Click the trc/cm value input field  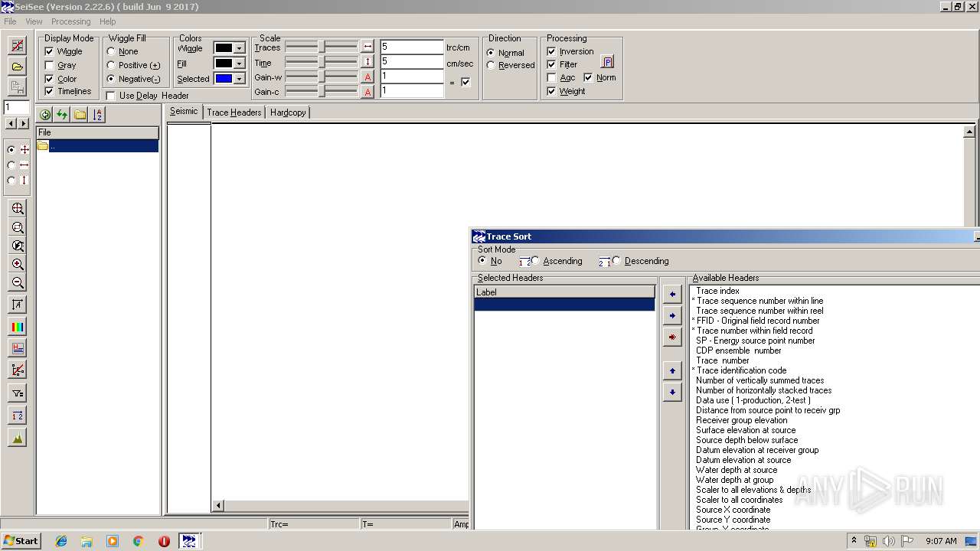[412, 47]
